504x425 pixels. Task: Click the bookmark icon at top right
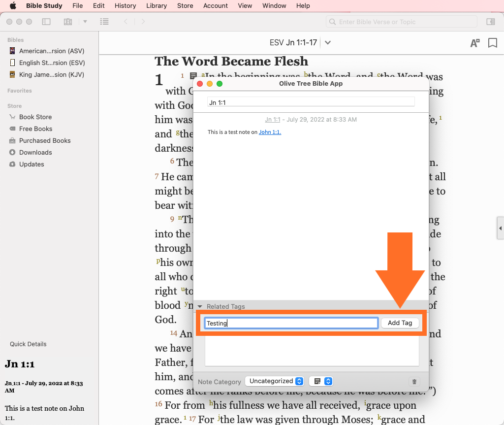(x=492, y=43)
